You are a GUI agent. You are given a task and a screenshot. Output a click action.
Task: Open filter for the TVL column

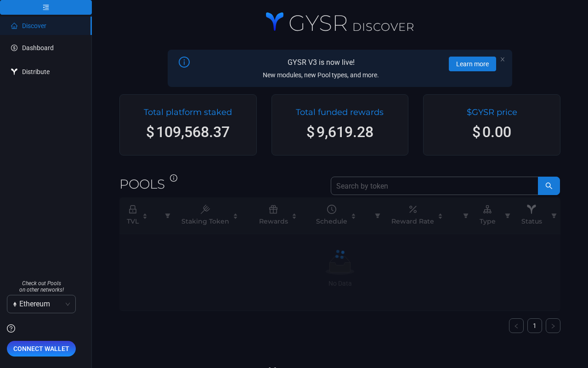tap(168, 216)
